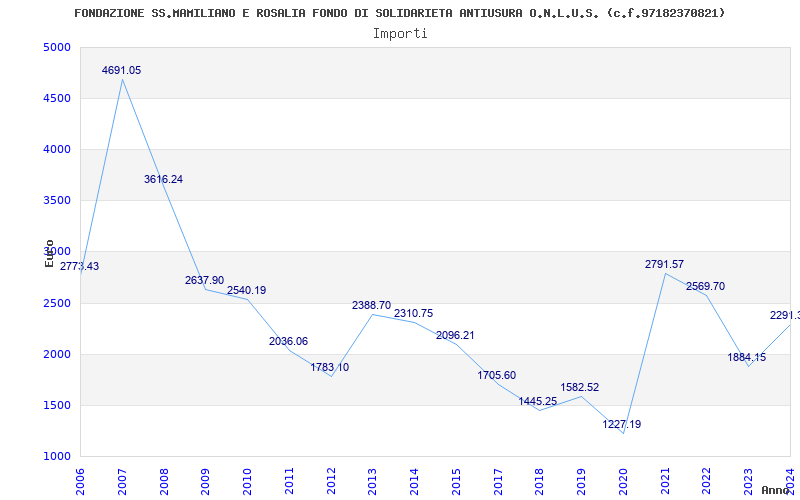Click the 2569.70 value label

click(706, 286)
